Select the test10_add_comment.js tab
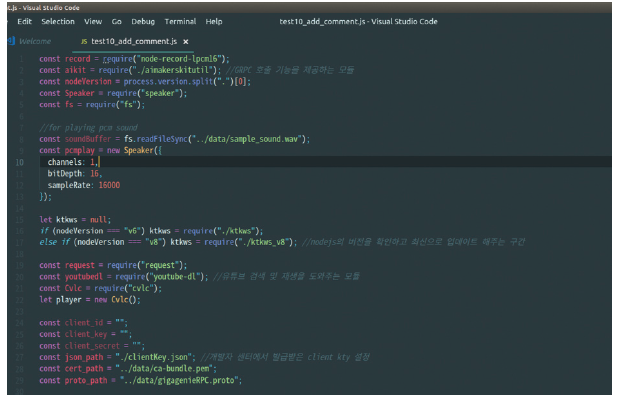620x399 pixels. [134, 41]
